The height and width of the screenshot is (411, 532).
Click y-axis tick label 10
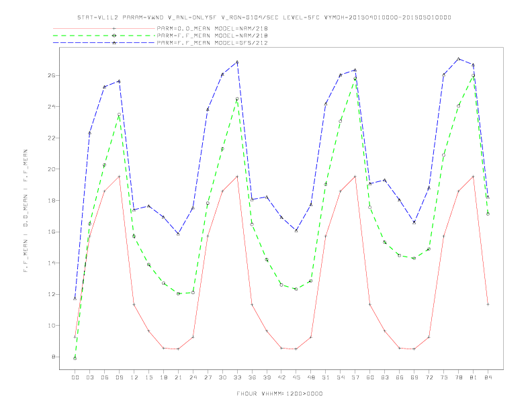coord(52,326)
